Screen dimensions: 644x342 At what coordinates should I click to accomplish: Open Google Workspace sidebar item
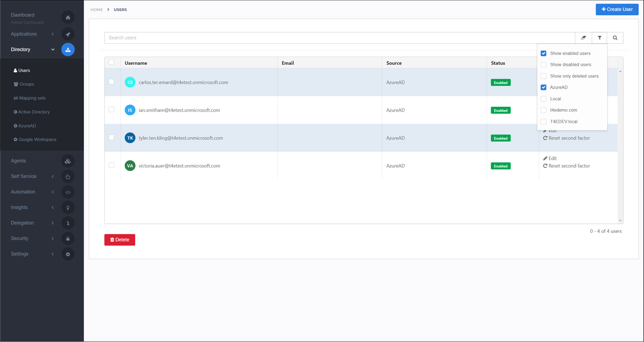coord(35,140)
